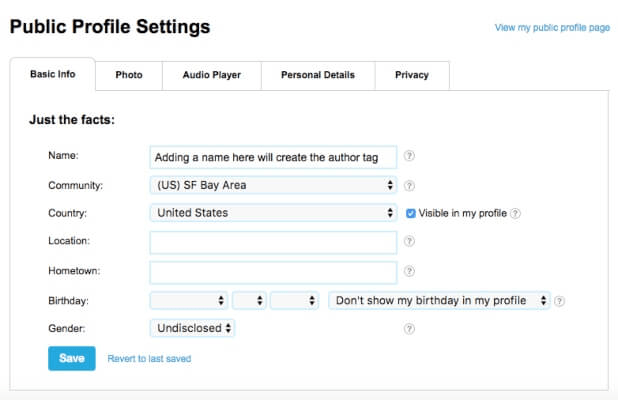Switch to the Basic Info tab
The height and width of the screenshot is (400, 618).
pyautogui.click(x=52, y=74)
